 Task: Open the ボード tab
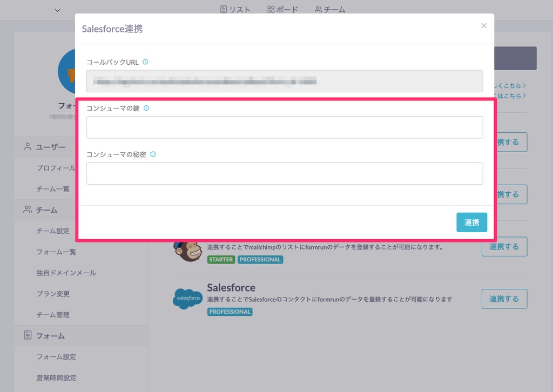click(282, 10)
